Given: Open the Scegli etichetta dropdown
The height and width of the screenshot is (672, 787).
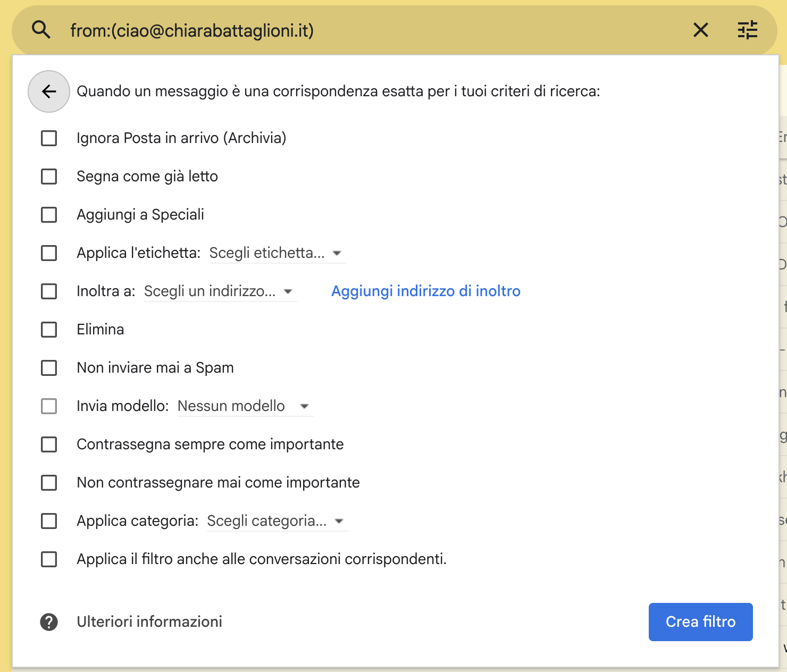Looking at the screenshot, I should click(277, 253).
